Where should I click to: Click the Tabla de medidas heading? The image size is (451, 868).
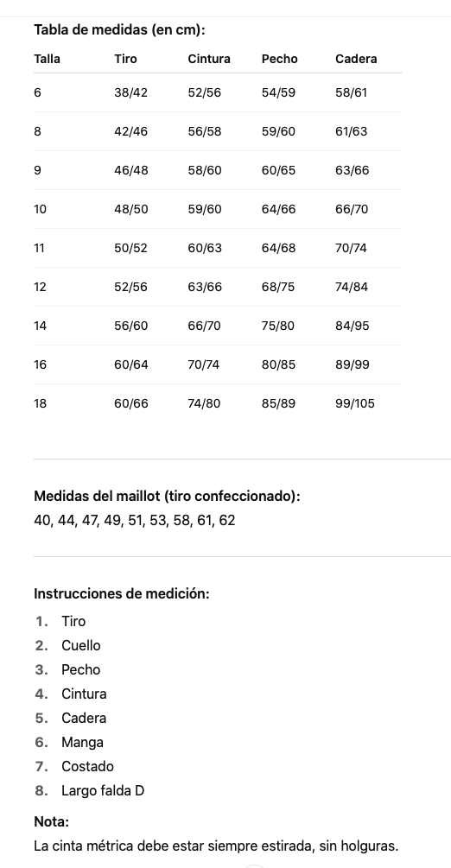[120, 30]
